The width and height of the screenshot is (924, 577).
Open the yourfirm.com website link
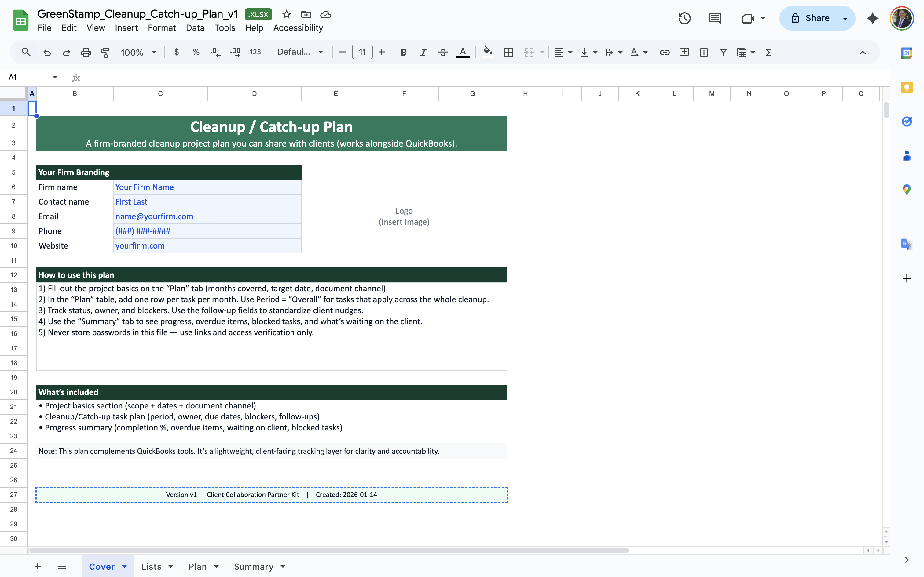(140, 245)
